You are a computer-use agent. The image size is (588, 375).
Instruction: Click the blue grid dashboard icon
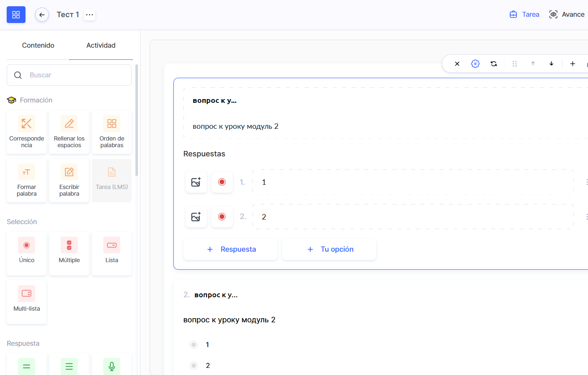16,15
